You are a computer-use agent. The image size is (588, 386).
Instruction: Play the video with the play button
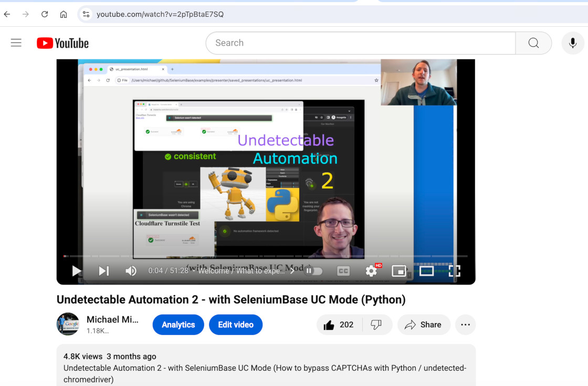coord(77,271)
